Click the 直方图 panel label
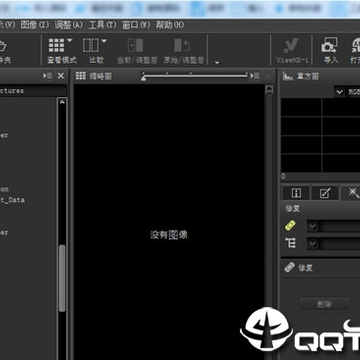The image size is (360, 360). pos(308,76)
